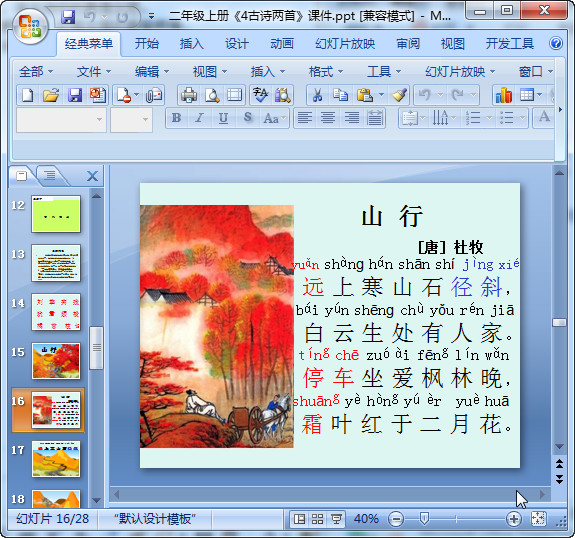
Task: Expand bullet list options
Action: 522,118
